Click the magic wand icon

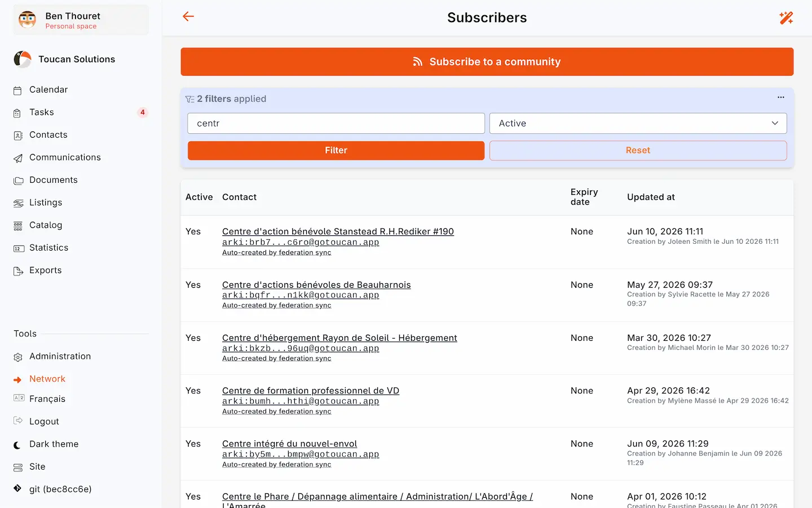click(x=786, y=17)
